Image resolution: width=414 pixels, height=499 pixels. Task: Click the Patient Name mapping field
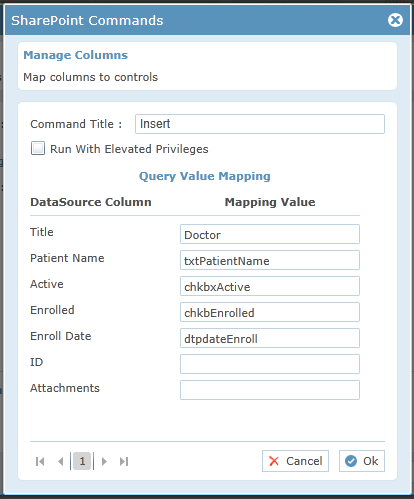point(270,260)
